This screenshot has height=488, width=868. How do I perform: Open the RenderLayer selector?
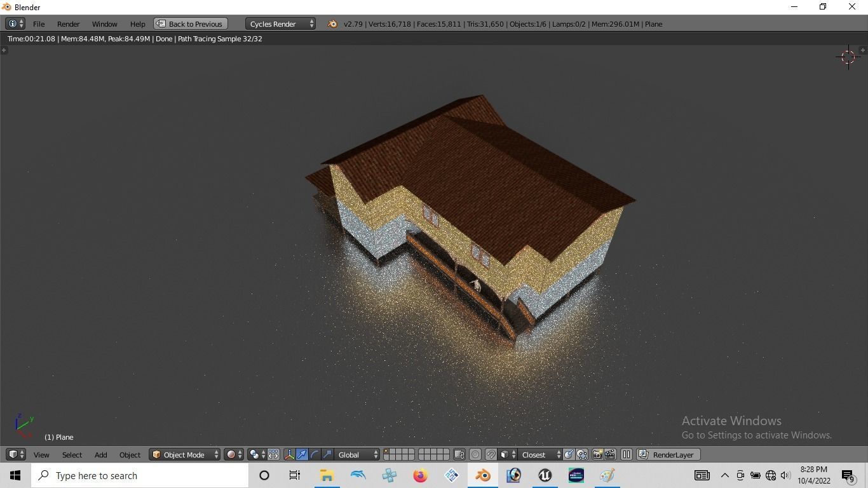coord(668,454)
